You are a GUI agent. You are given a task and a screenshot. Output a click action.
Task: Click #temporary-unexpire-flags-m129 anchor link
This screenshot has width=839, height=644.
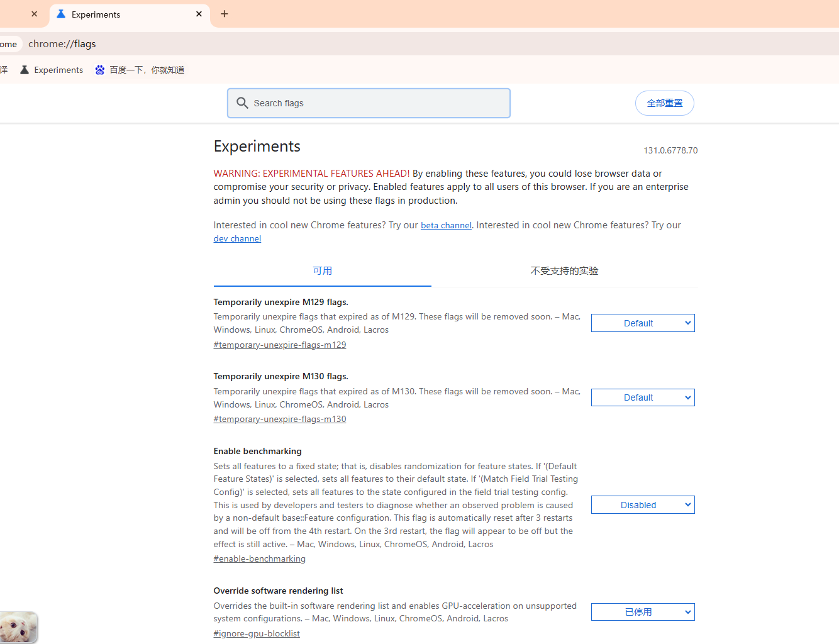(x=280, y=345)
